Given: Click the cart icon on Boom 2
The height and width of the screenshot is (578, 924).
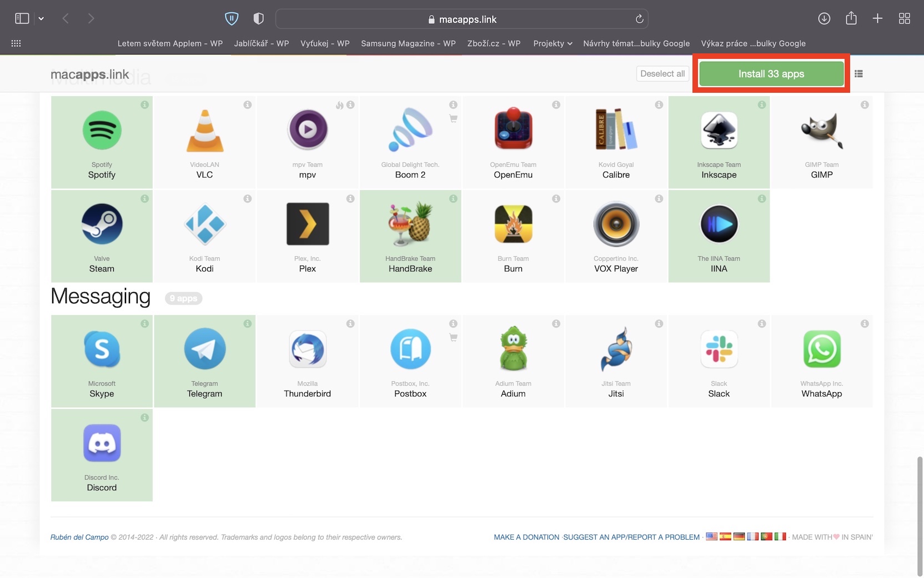Looking at the screenshot, I should [x=453, y=118].
